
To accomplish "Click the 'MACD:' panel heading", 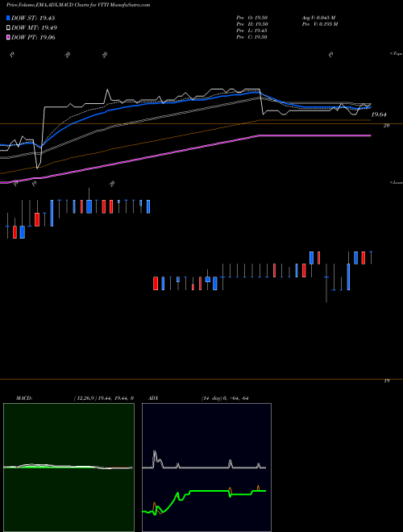I will click(24, 398).
